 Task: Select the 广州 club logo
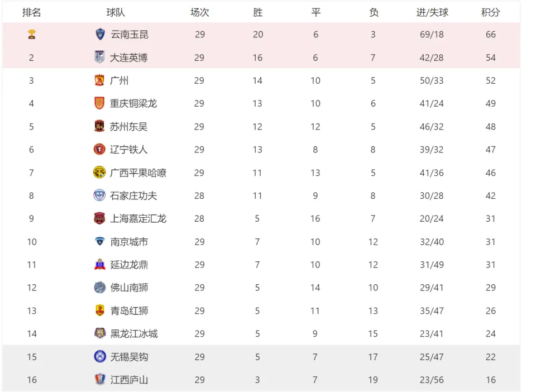(x=99, y=80)
